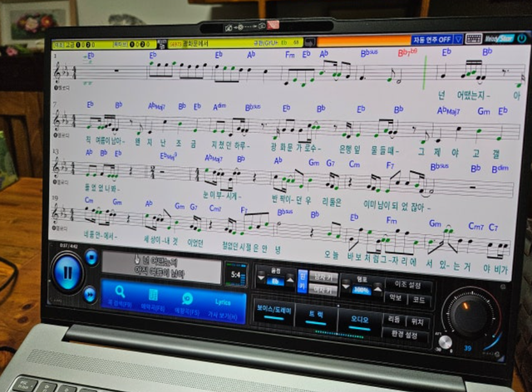Click the gray arrow icon beside the song title
The image size is (532, 392).
click(310, 42)
